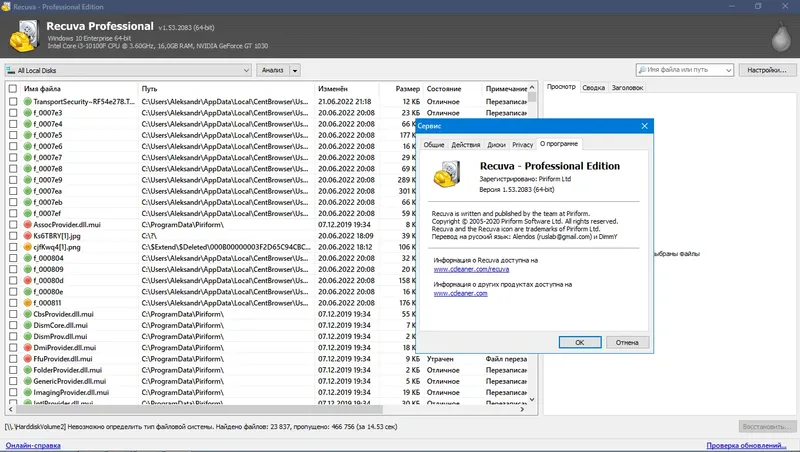
Task: Click the Recuva hard hat logo in header
Action: click(x=24, y=36)
